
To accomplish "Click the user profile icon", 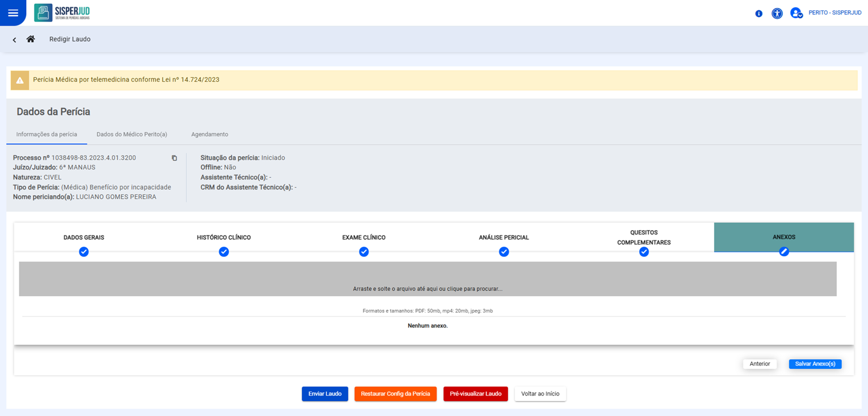I will pos(796,13).
